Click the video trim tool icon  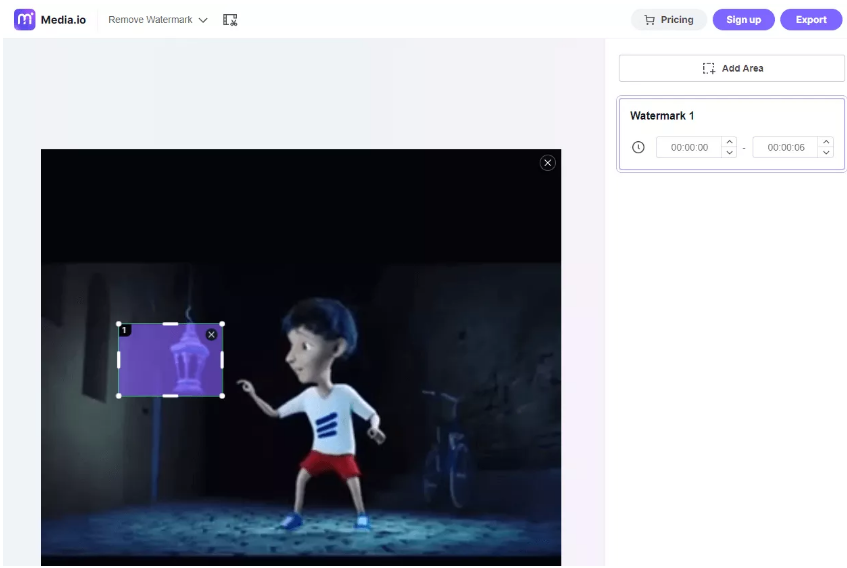[x=230, y=20]
